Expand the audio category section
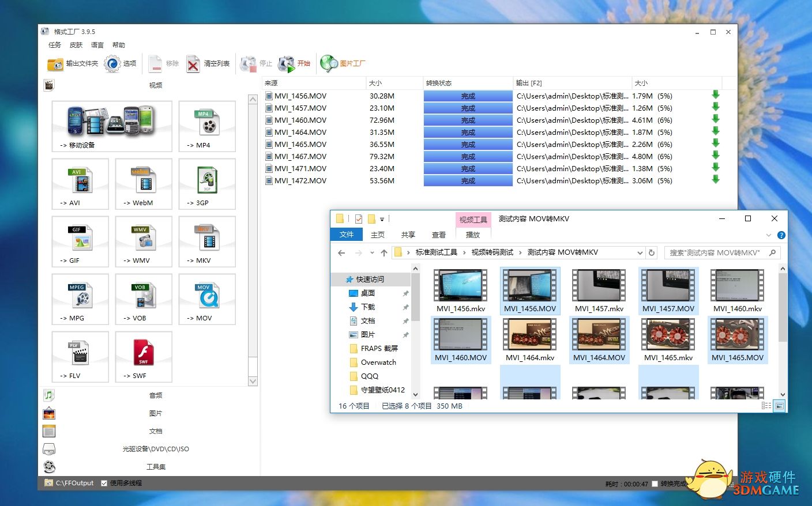 point(156,395)
